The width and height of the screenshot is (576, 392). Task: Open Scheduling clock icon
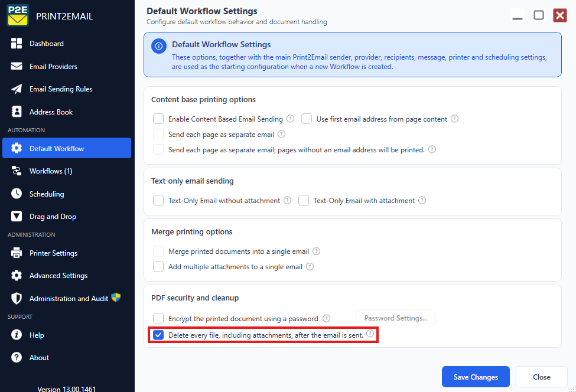pos(16,194)
